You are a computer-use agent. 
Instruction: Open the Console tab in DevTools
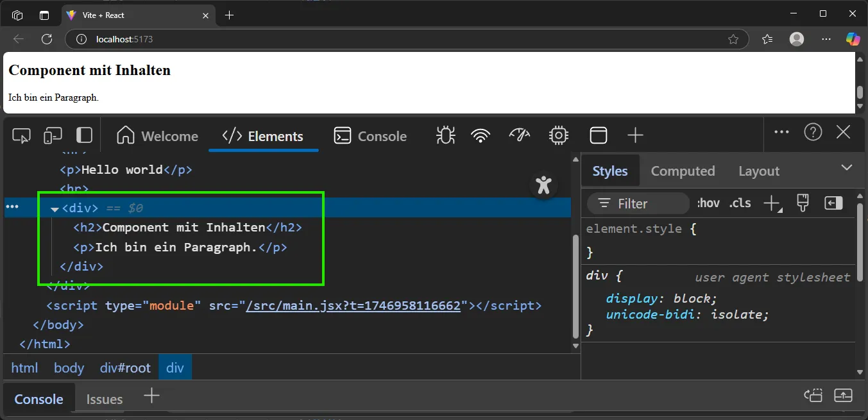[370, 136]
